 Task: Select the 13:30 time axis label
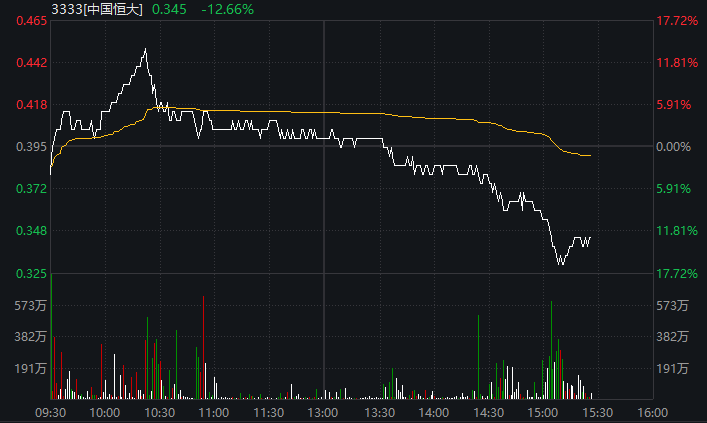point(380,413)
